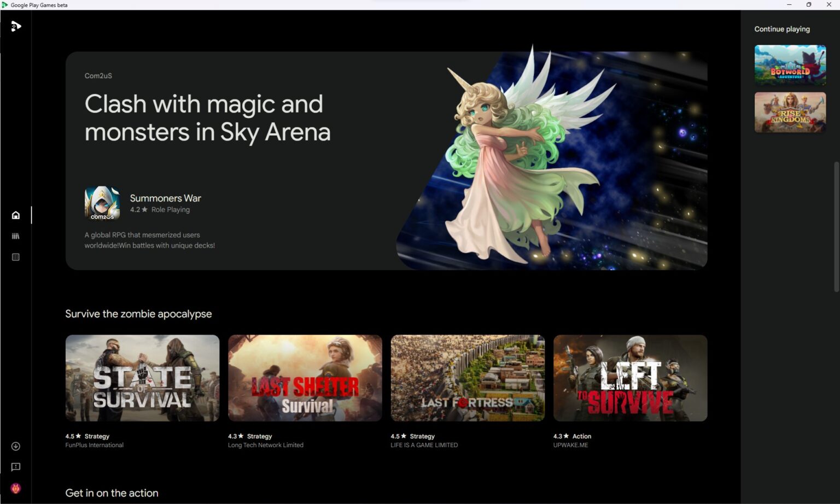Click the 'Long Tech Network Limited' developer text
The width and height of the screenshot is (840, 504).
(x=266, y=445)
